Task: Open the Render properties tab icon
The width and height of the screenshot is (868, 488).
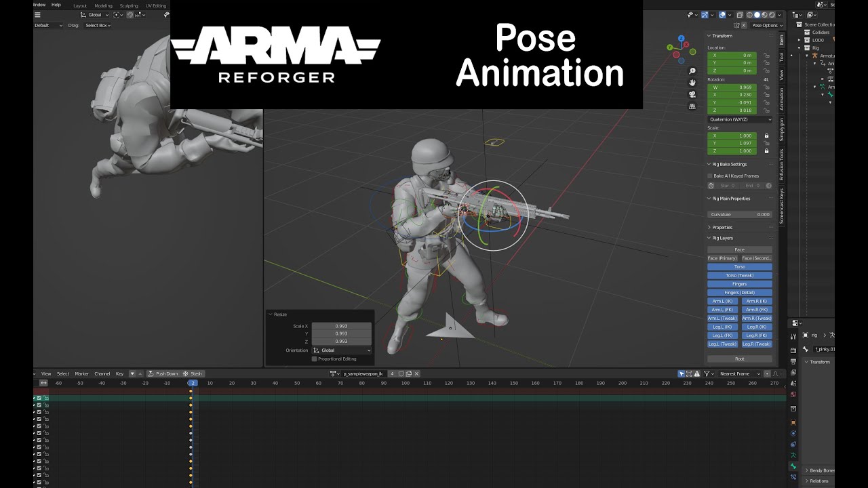Action: pyautogui.click(x=793, y=350)
